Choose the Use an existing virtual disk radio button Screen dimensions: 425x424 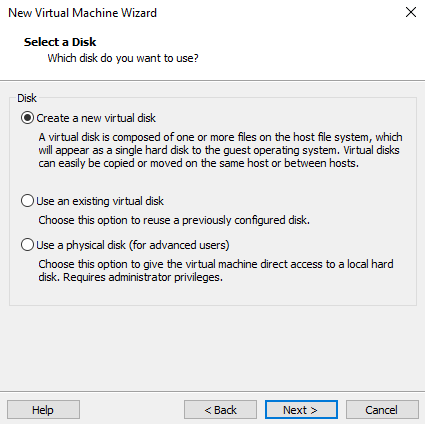click(x=27, y=201)
